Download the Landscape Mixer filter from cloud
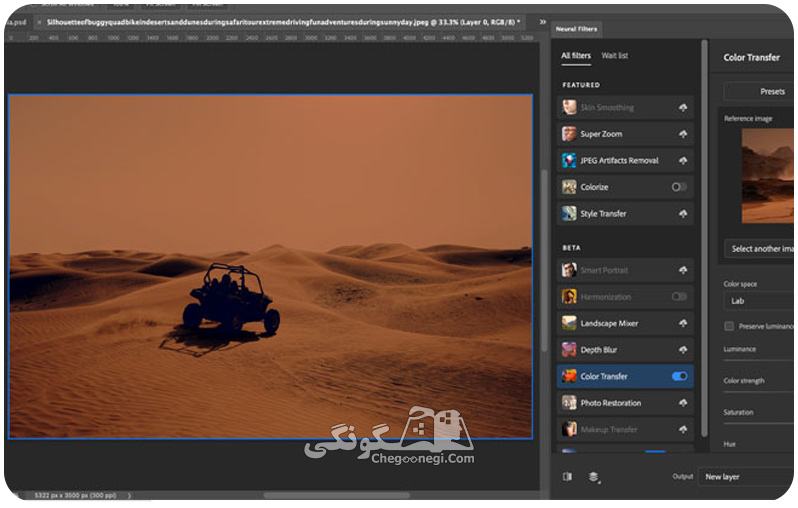The image size is (798, 508). click(x=683, y=323)
